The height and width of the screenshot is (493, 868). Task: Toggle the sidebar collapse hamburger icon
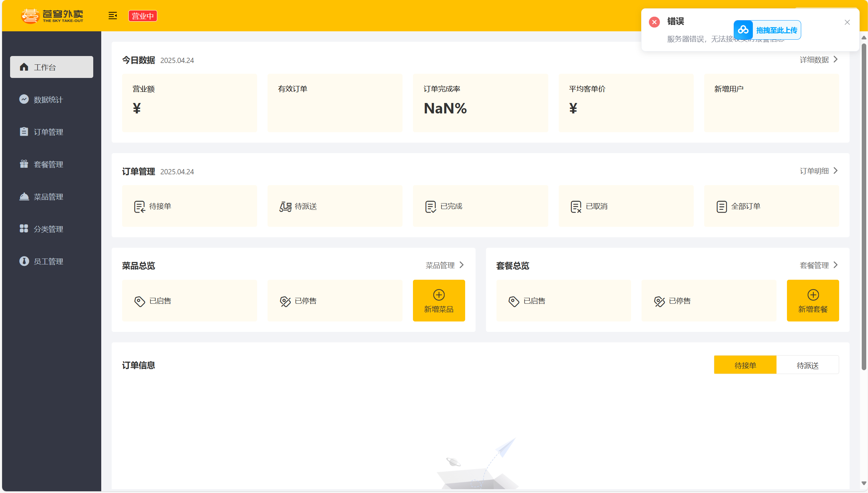[x=112, y=16]
